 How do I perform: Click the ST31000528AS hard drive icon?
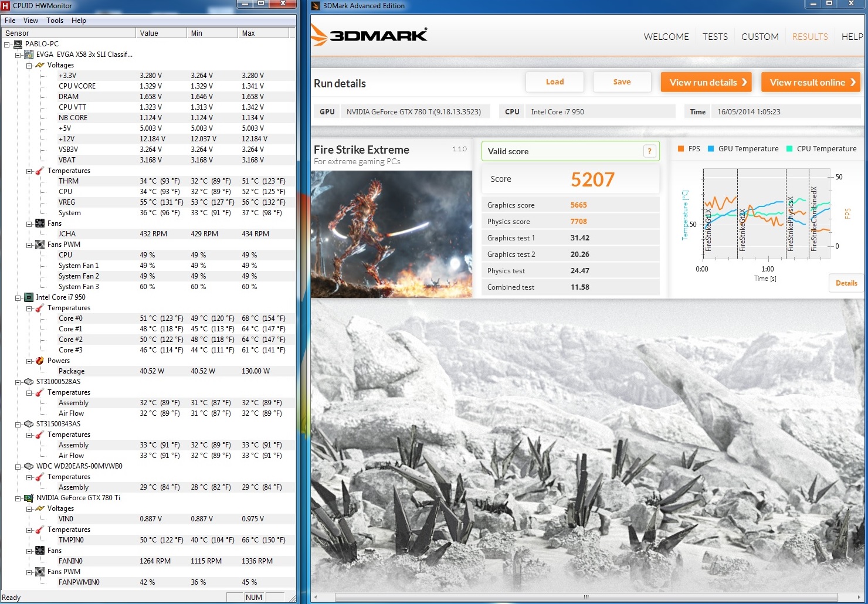28,382
